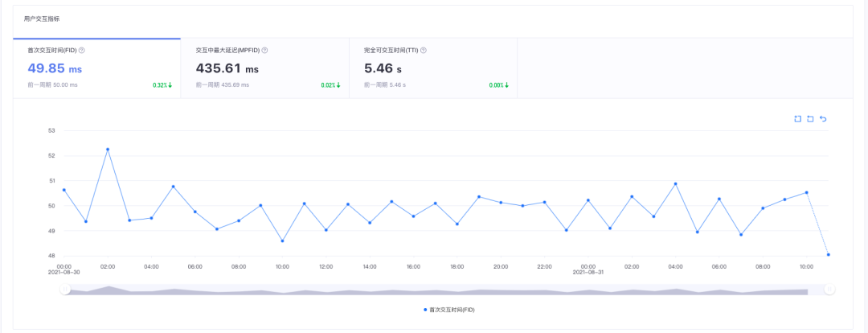
Task: Open help icon next to 交互中最大延迟(MPFID)
Action: [x=264, y=51]
